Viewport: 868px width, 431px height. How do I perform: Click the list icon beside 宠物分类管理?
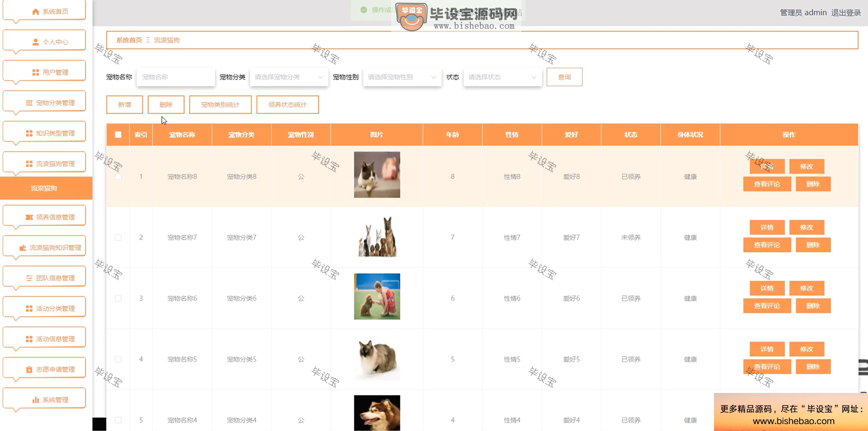point(29,103)
